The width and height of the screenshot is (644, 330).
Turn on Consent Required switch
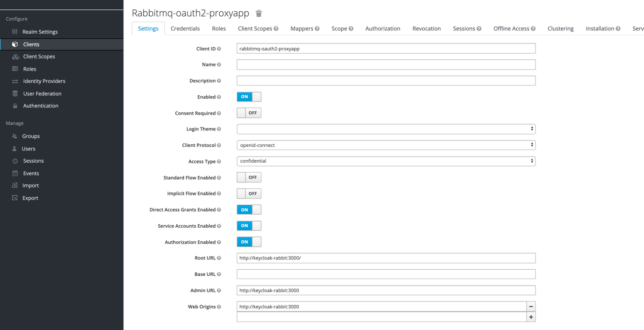pyautogui.click(x=249, y=113)
